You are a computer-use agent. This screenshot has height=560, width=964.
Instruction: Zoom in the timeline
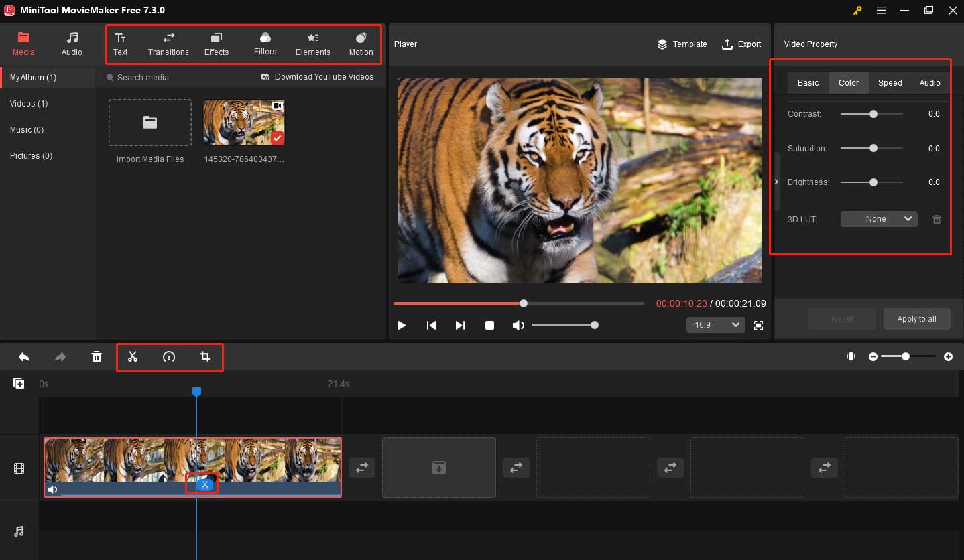948,357
